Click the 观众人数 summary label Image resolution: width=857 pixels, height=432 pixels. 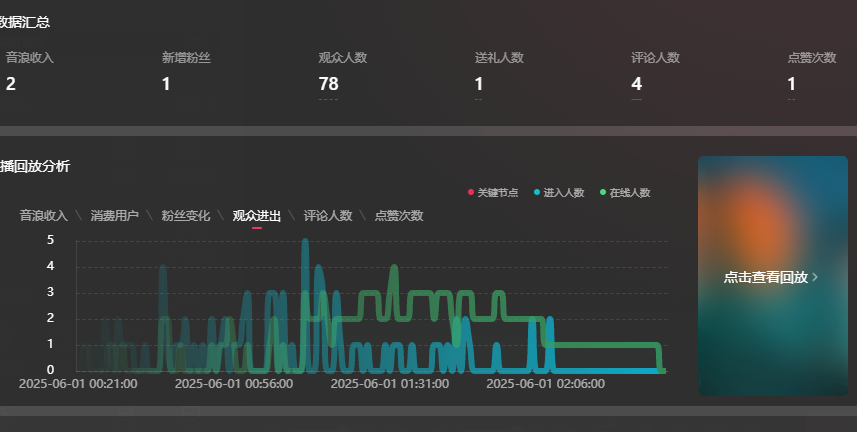(x=343, y=57)
